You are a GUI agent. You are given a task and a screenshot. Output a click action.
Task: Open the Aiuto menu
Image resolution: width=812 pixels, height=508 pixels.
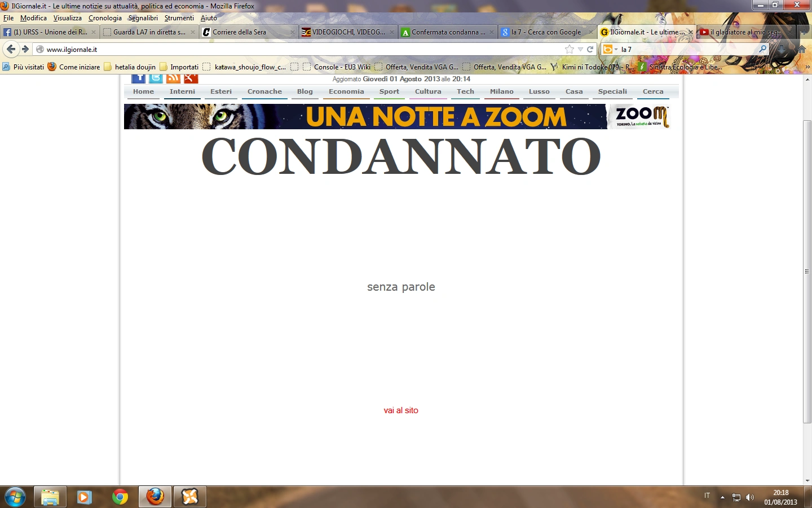[209, 18]
